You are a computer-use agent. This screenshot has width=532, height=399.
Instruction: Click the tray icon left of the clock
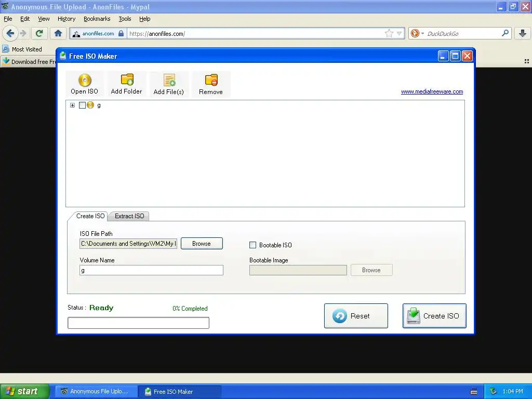(x=493, y=391)
